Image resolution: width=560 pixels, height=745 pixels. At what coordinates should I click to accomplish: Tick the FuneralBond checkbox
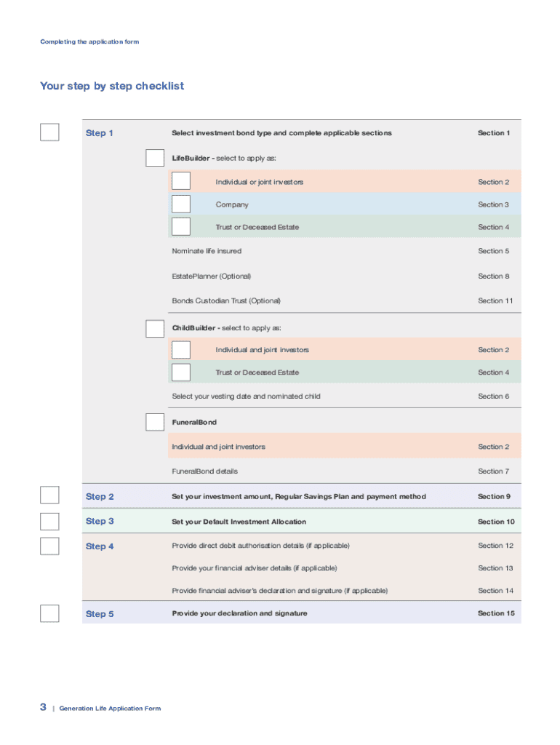click(x=155, y=422)
